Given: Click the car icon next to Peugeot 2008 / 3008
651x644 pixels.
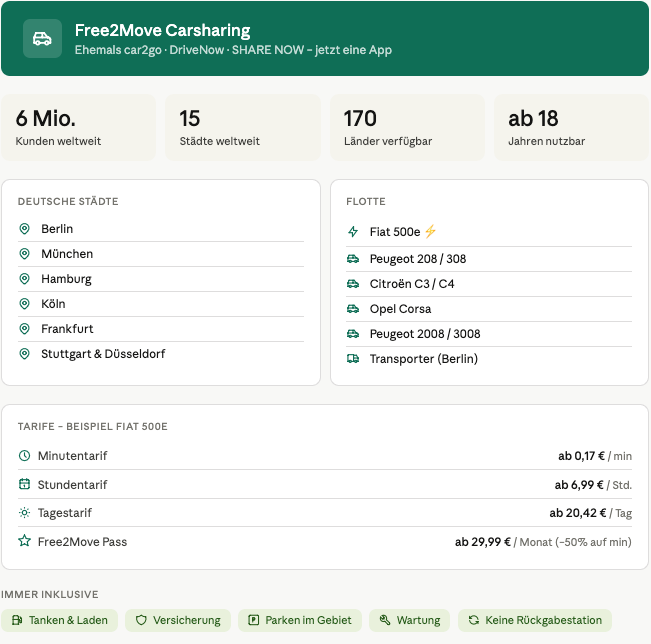Looking at the screenshot, I should 353,334.
